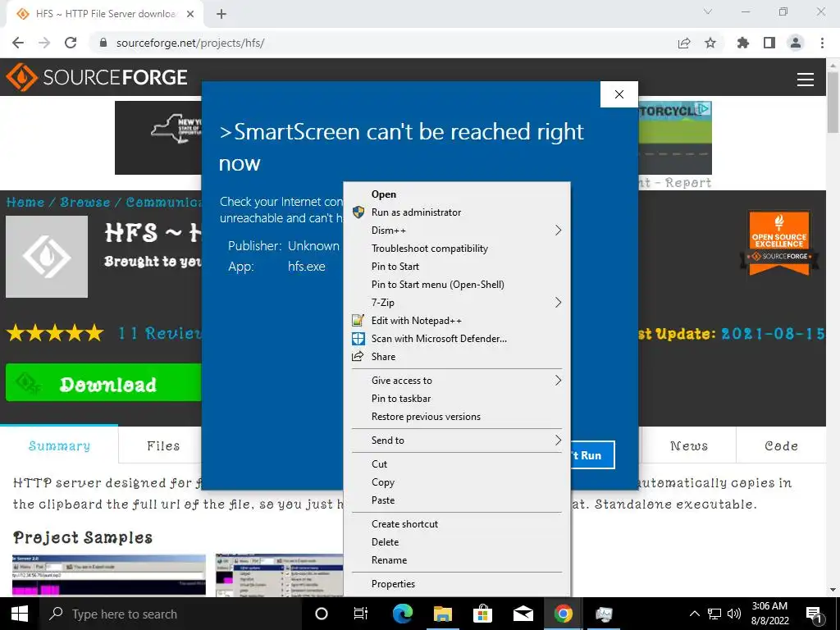
Task: Open the SourceForge hamburger menu
Action: click(x=806, y=80)
